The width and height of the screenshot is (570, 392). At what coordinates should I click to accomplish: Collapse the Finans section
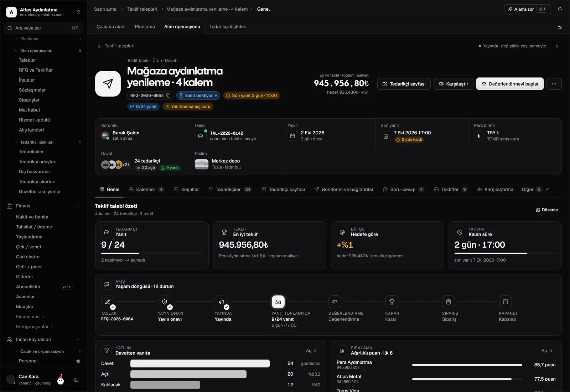pyautogui.click(x=78, y=206)
